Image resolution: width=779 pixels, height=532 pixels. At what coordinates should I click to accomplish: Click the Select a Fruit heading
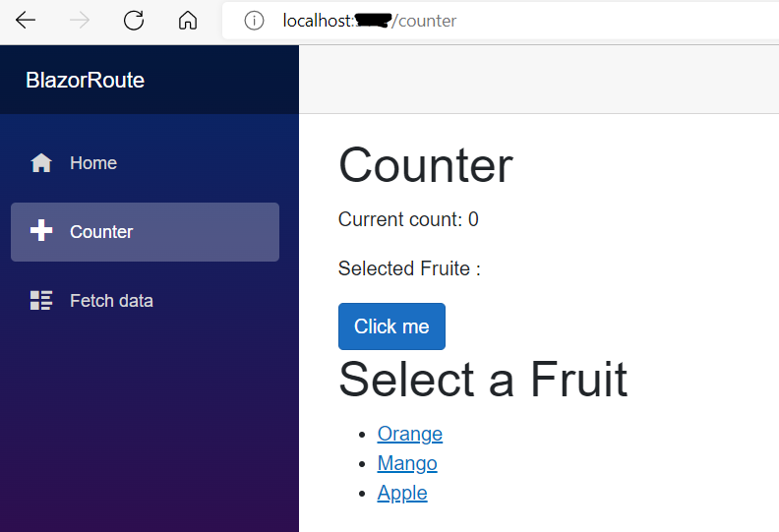(483, 379)
